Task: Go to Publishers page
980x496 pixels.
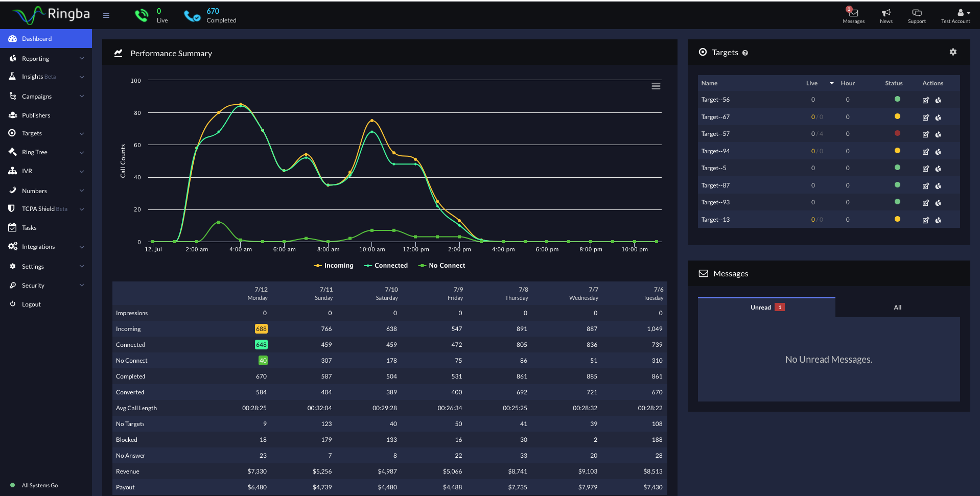Action: [x=36, y=115]
